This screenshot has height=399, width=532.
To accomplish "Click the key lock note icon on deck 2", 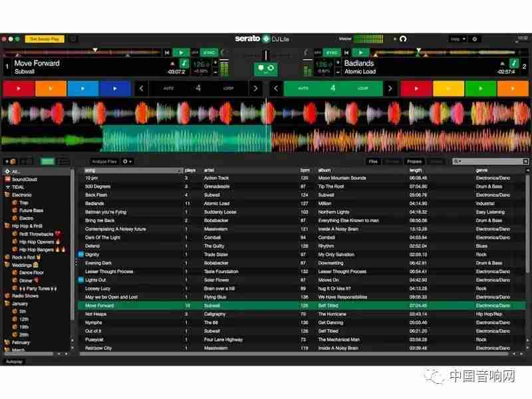I will [x=514, y=63].
